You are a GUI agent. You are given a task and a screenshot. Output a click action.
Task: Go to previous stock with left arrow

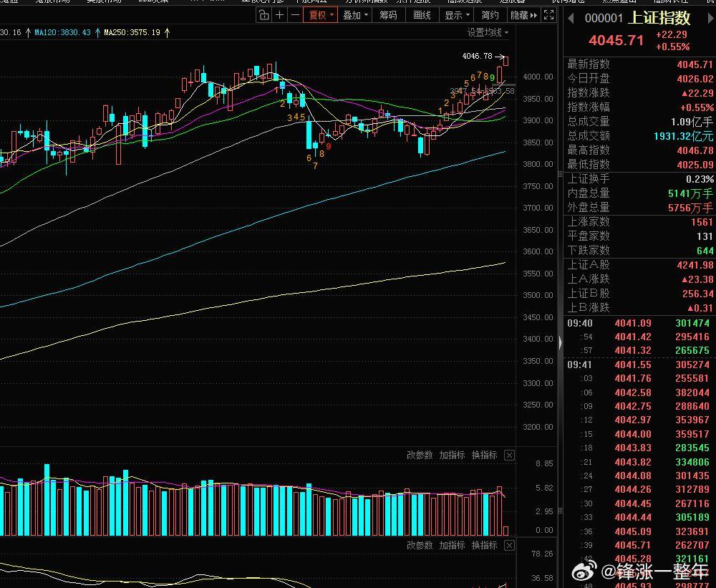(571, 19)
